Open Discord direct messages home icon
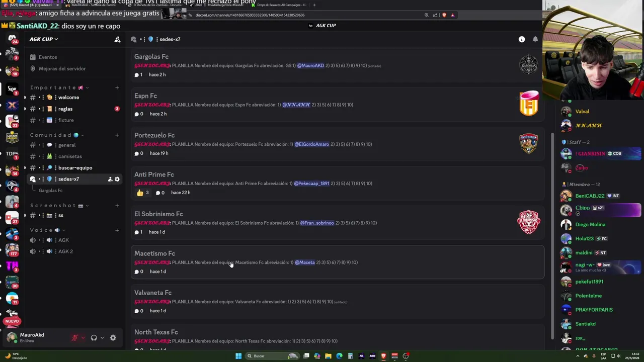 pos(12,39)
